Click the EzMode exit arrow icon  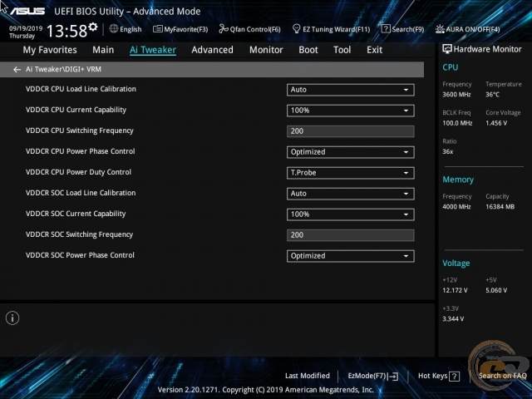[393, 377]
